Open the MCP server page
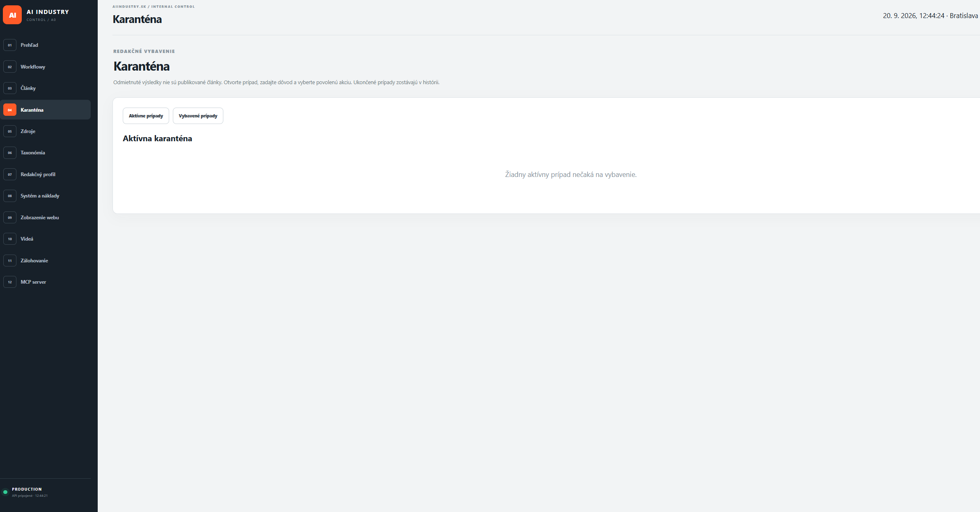This screenshot has width=980, height=512. (45, 282)
